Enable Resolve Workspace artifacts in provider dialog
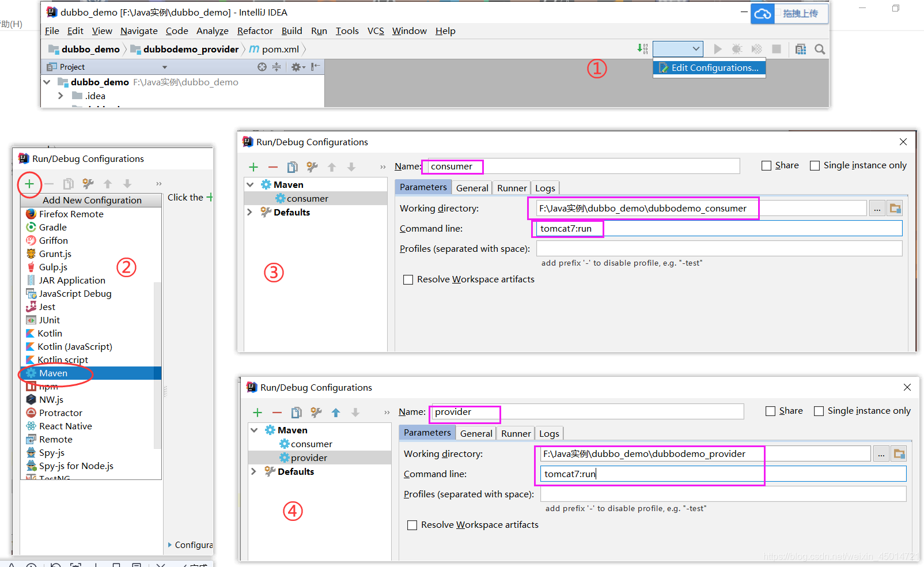Screen dimensions: 924x567 pyautogui.click(x=412, y=526)
